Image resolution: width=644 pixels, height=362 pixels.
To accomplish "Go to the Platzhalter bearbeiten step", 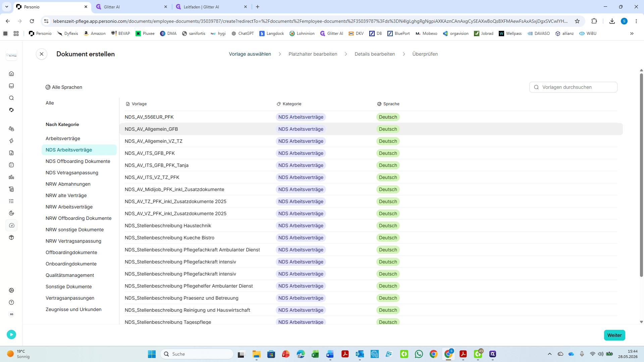I will pos(313,54).
